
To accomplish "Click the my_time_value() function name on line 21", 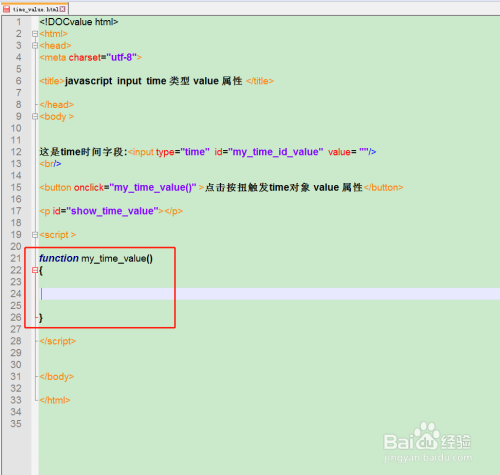I will tap(117, 258).
